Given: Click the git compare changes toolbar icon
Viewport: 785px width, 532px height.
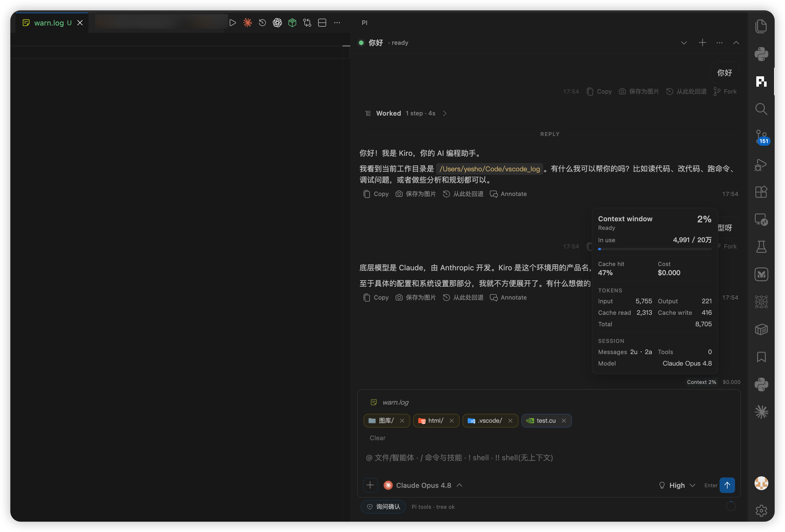Looking at the screenshot, I should (307, 23).
